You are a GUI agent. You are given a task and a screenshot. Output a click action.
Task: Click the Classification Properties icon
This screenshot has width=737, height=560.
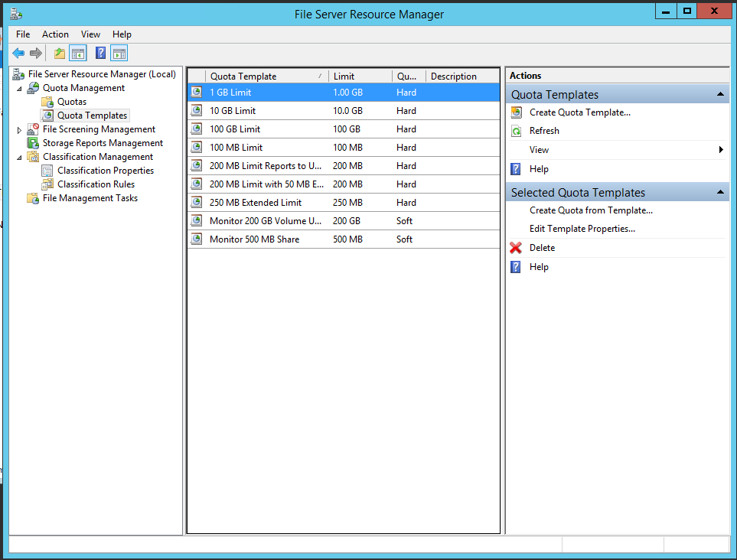point(47,171)
